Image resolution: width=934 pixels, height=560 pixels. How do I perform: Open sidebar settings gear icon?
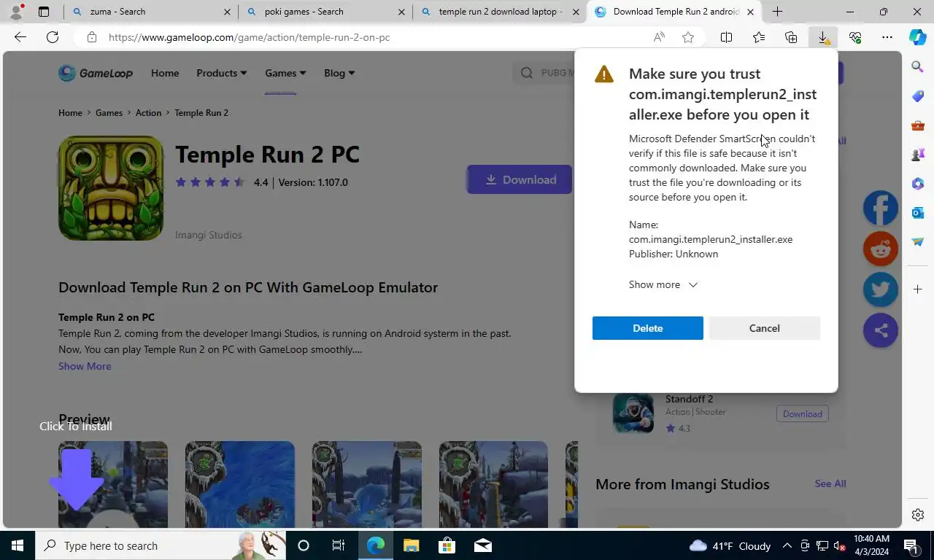918,515
